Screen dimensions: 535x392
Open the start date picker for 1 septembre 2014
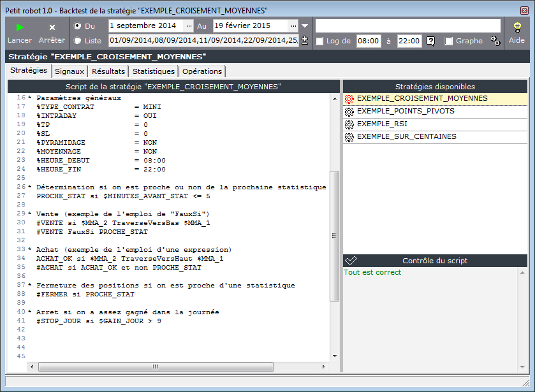click(188, 26)
